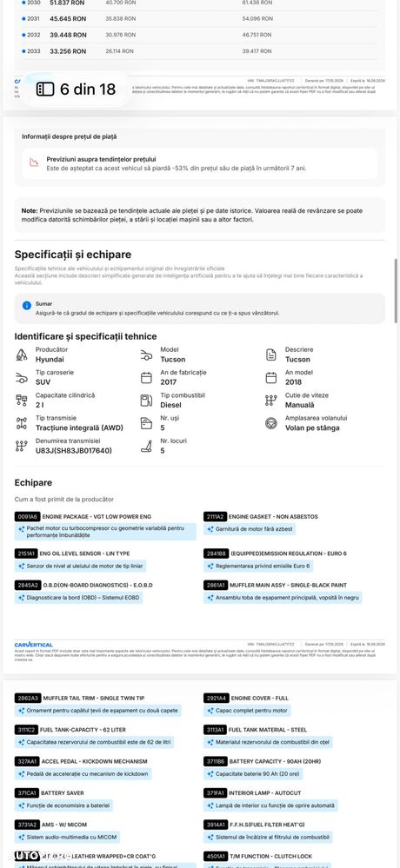The width and height of the screenshot is (400, 868).
Task: Click the Cutie de viteze gearbox icon
Action: 271,401
